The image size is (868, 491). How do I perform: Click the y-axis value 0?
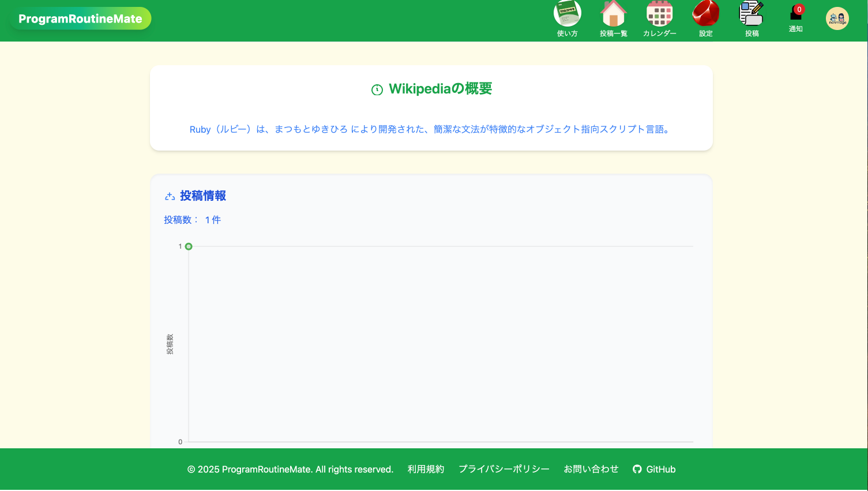(180, 442)
